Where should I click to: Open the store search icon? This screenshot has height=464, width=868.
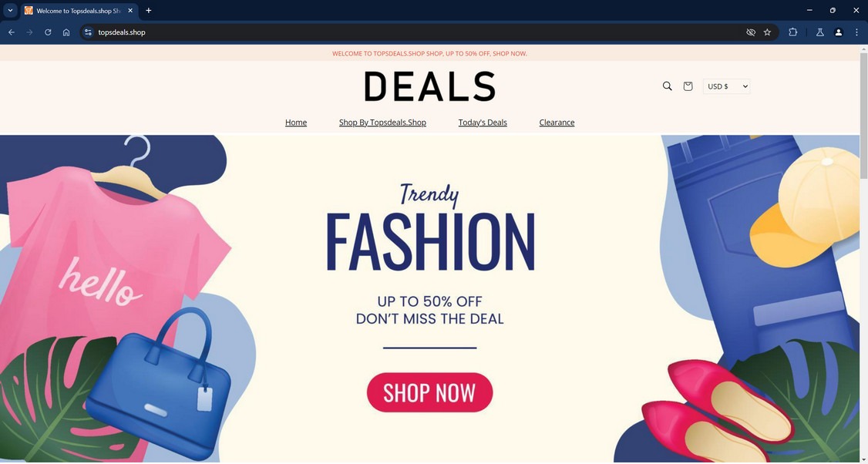point(667,86)
